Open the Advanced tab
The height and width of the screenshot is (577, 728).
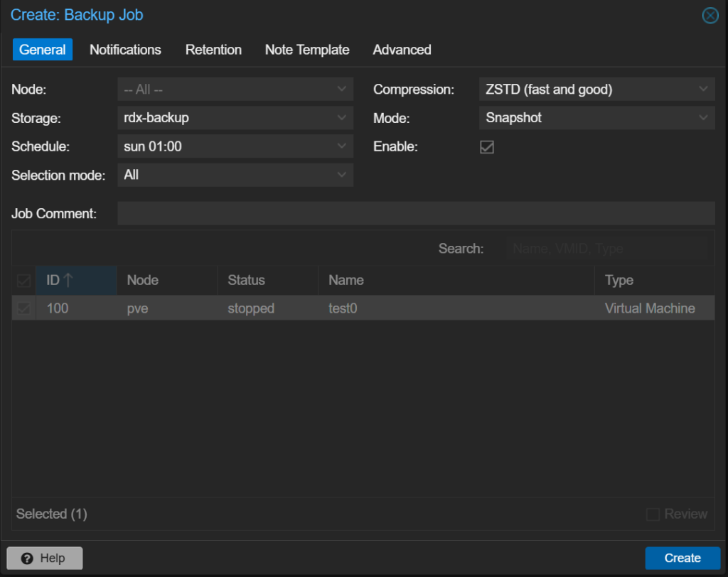tap(402, 50)
